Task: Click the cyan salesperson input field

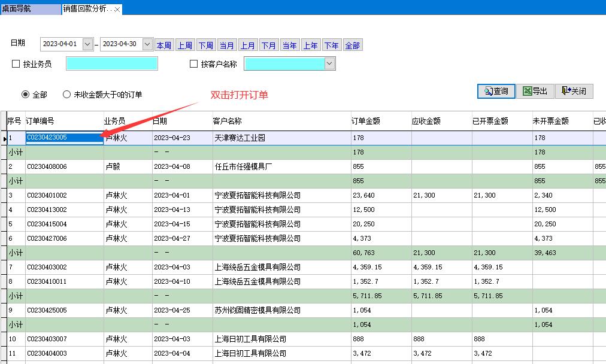Action: tap(111, 63)
